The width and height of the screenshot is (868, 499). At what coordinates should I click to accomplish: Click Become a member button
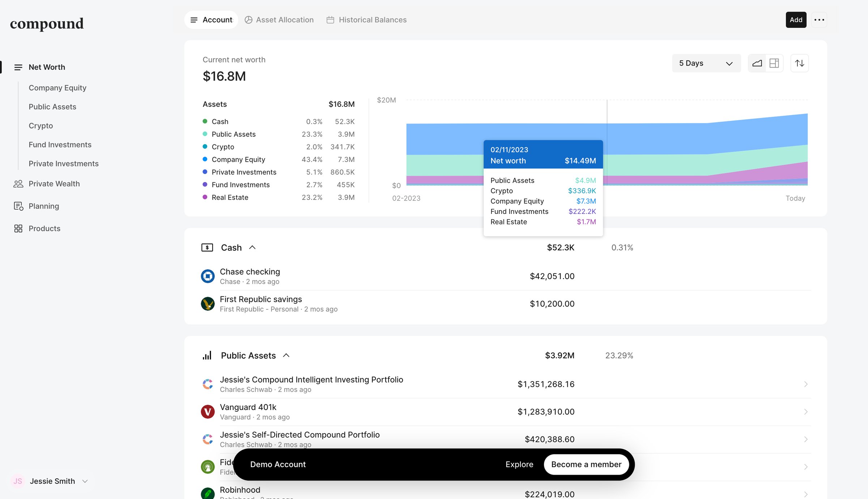coord(586,465)
